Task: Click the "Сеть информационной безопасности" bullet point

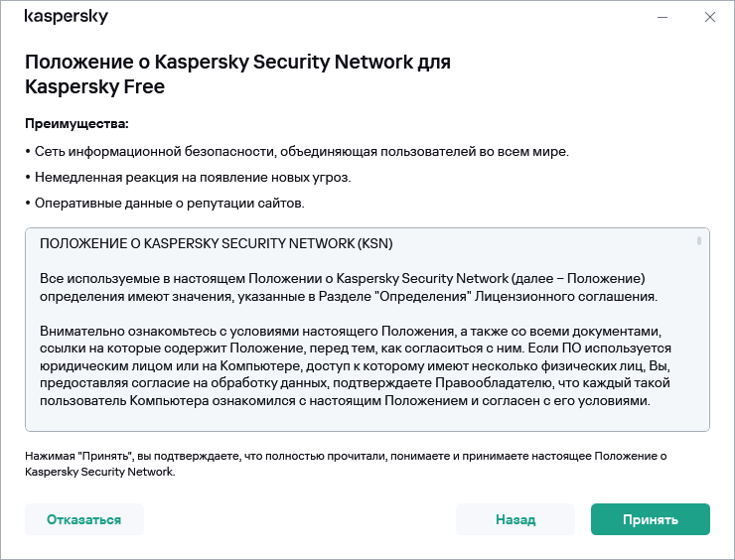Action: [x=297, y=151]
